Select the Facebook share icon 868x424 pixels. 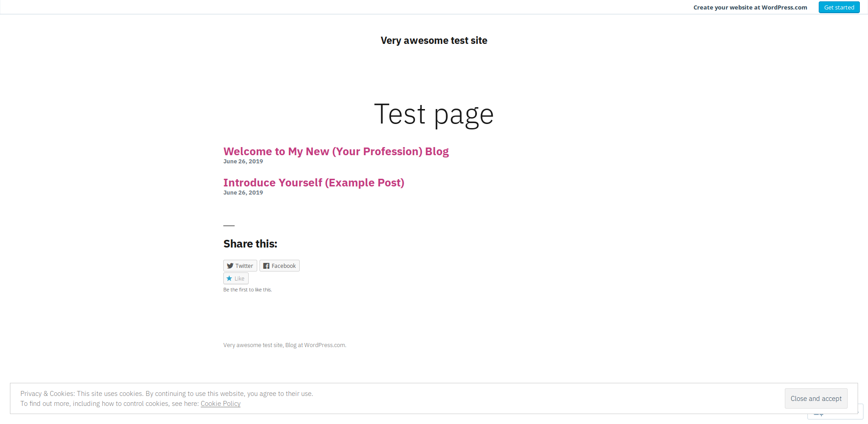[267, 266]
